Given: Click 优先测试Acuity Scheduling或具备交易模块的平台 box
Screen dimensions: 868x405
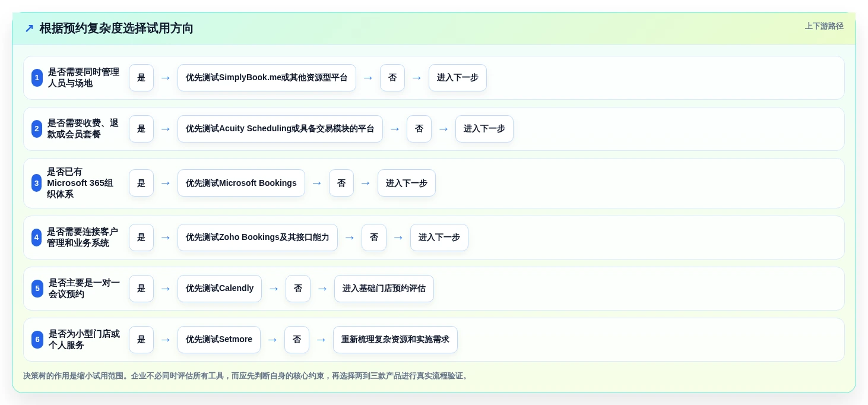Looking at the screenshot, I should coord(280,129).
